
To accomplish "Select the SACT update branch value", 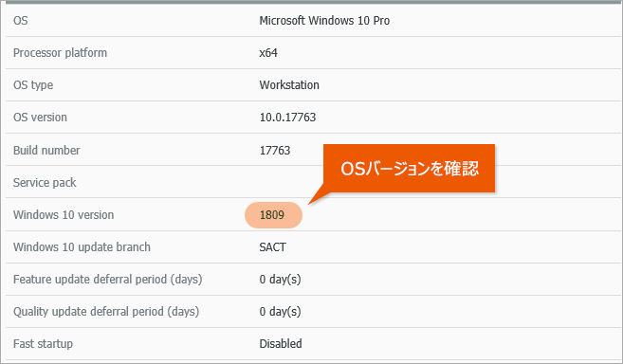I will [x=272, y=247].
